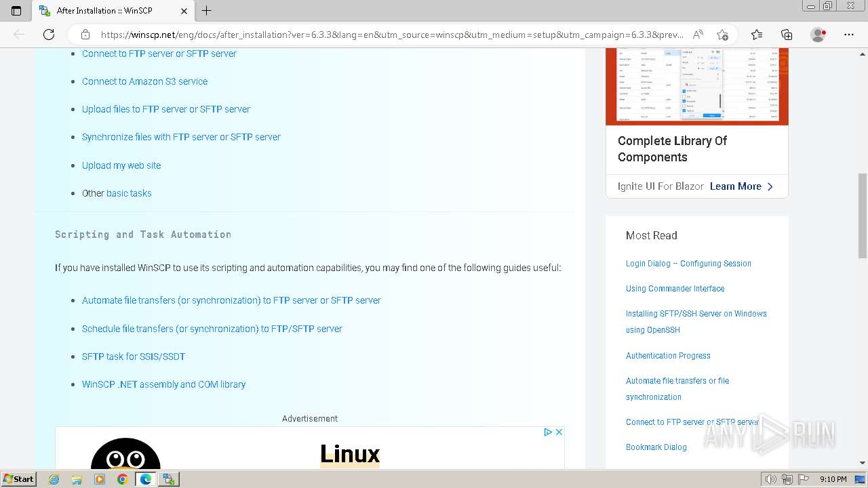Open a new browser tab
The image size is (868, 488).
click(x=207, y=11)
